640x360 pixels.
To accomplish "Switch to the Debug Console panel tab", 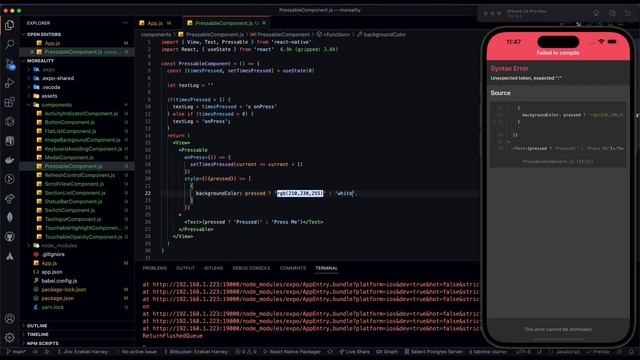I will (251, 268).
